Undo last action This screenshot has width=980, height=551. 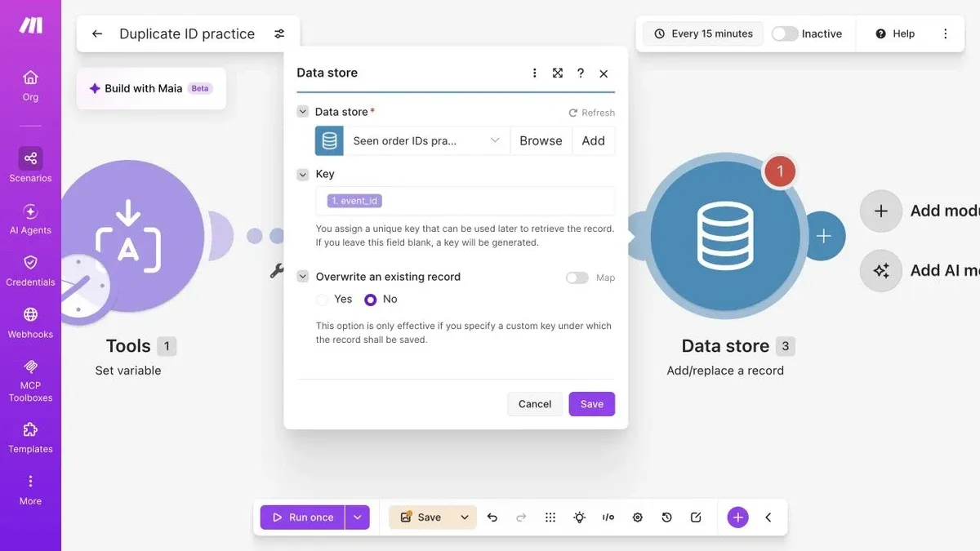coord(492,518)
